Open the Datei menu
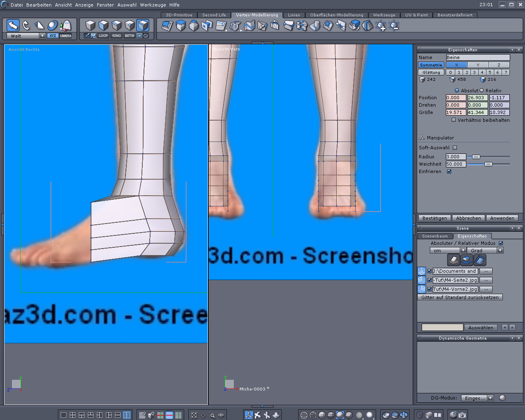Image resolution: width=525 pixels, height=420 pixels. point(17,5)
